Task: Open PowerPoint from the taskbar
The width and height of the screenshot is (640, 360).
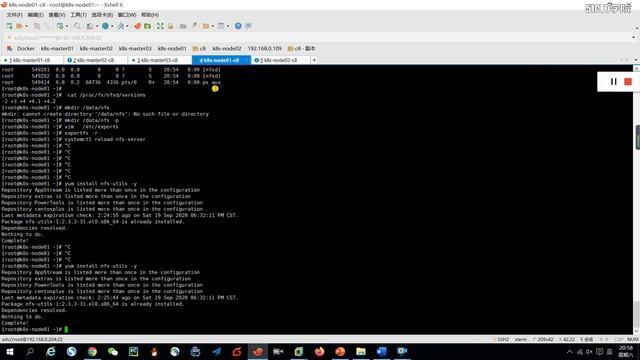Action: coord(340,351)
